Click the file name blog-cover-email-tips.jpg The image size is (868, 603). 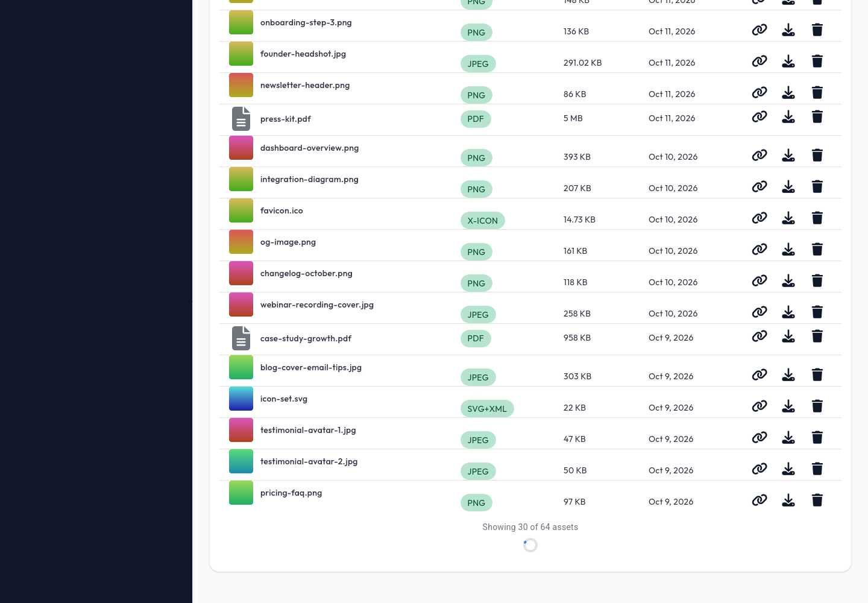point(311,367)
